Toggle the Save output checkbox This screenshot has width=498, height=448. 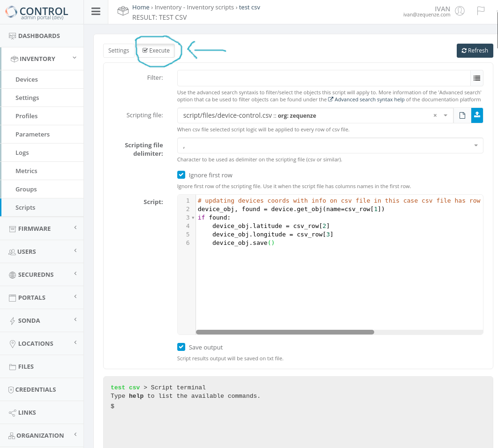point(181,347)
